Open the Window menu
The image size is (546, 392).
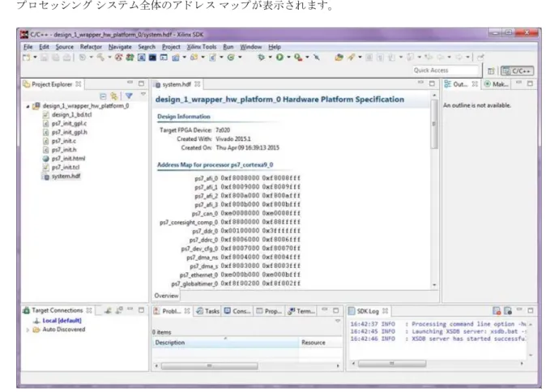click(x=250, y=47)
